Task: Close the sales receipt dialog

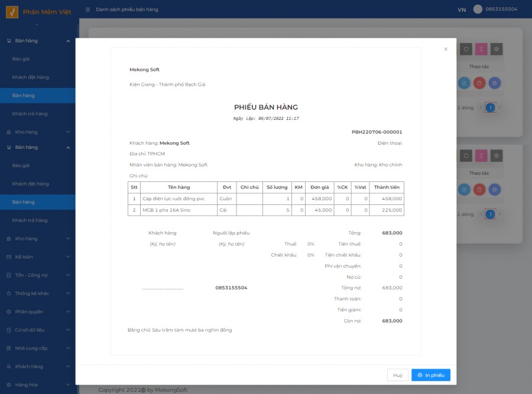Action: tap(446, 49)
